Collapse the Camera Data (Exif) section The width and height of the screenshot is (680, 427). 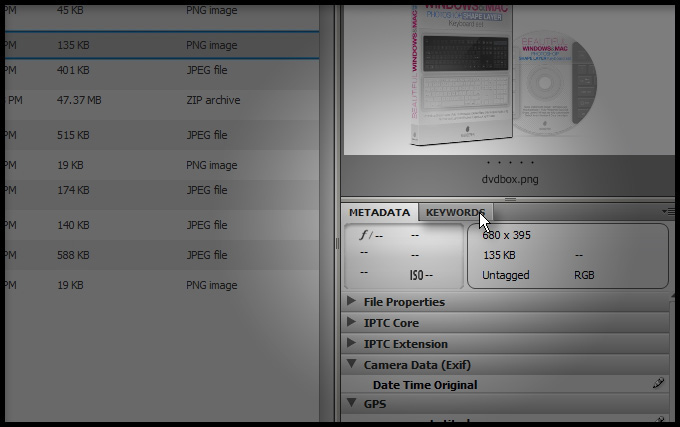351,365
